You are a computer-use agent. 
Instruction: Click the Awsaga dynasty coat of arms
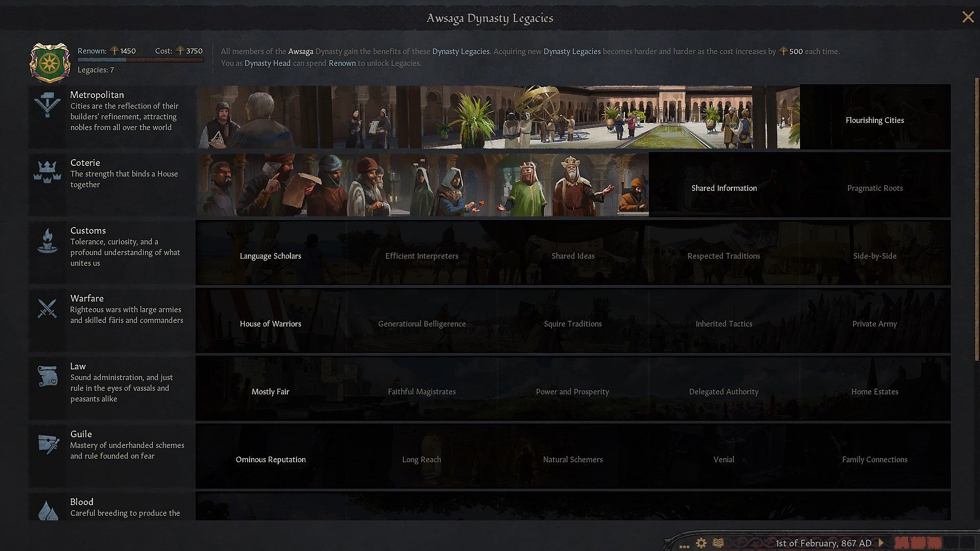point(50,63)
